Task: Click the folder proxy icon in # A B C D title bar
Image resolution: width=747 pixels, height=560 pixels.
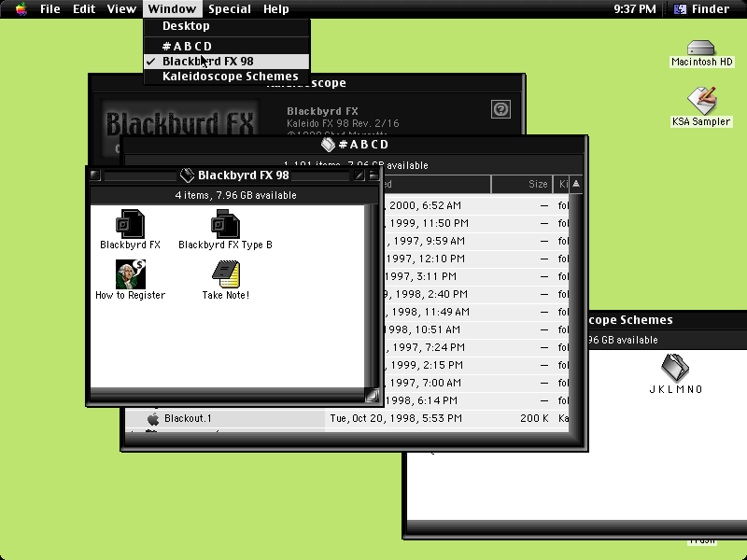Action: 328,145
